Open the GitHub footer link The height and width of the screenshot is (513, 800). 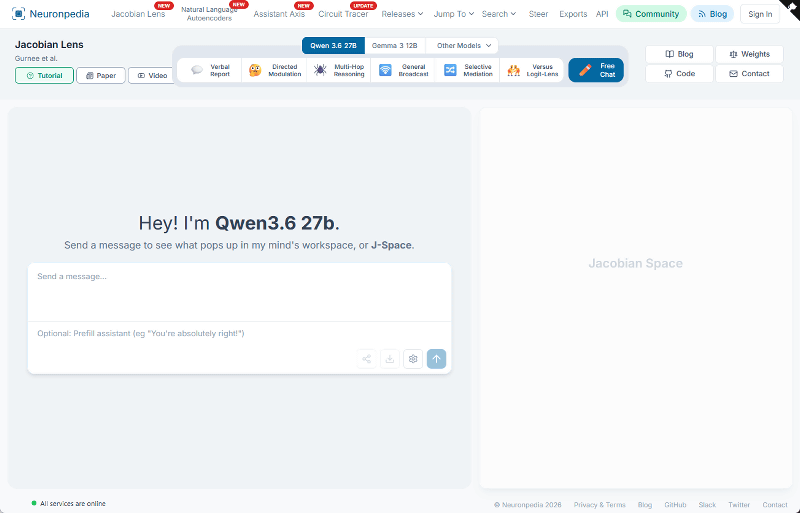click(675, 504)
